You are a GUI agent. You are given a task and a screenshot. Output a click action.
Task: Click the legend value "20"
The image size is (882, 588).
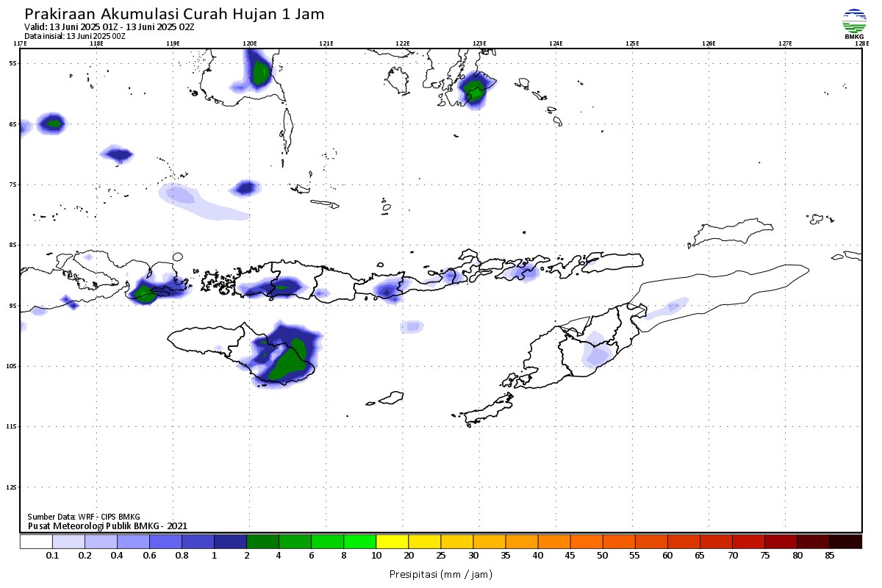tap(409, 556)
